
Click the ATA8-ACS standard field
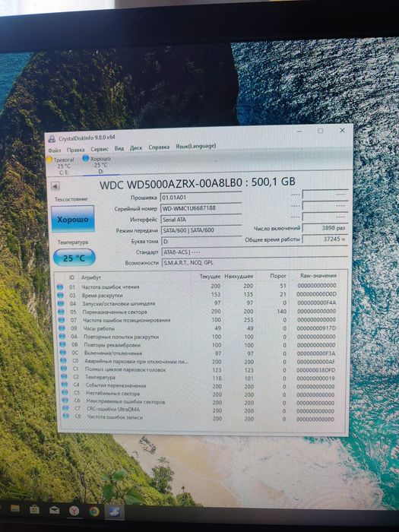click(255, 252)
